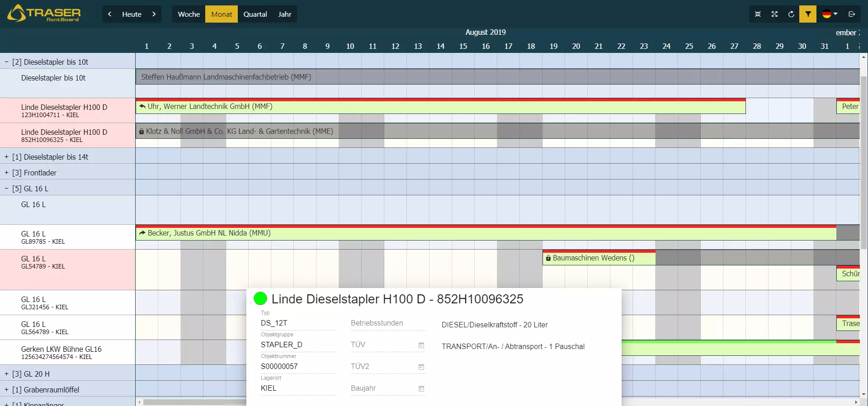Switch to the Quartal view
This screenshot has height=406, width=868.
tap(255, 14)
